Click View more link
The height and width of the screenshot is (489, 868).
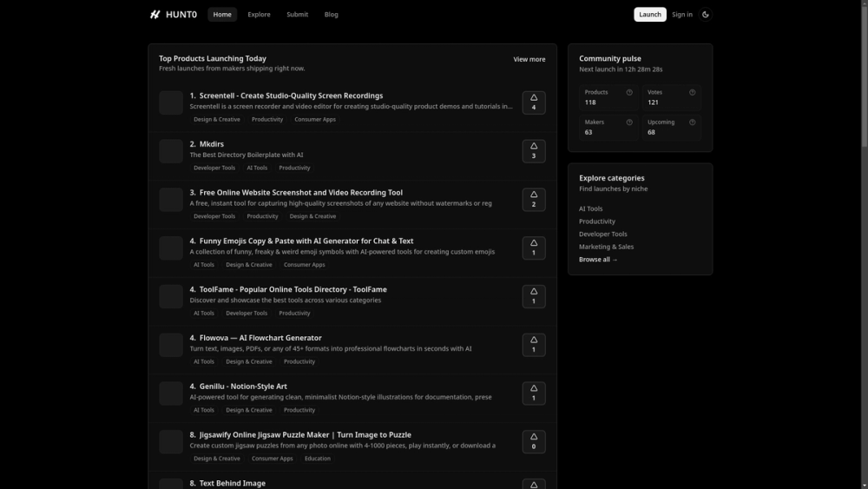point(529,59)
